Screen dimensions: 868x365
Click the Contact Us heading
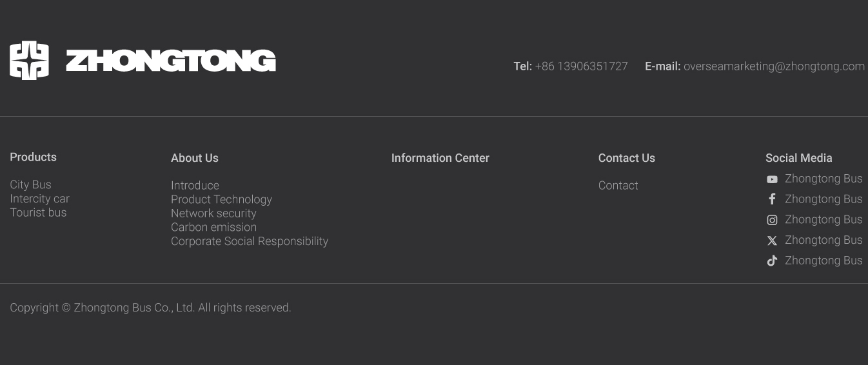(x=627, y=158)
